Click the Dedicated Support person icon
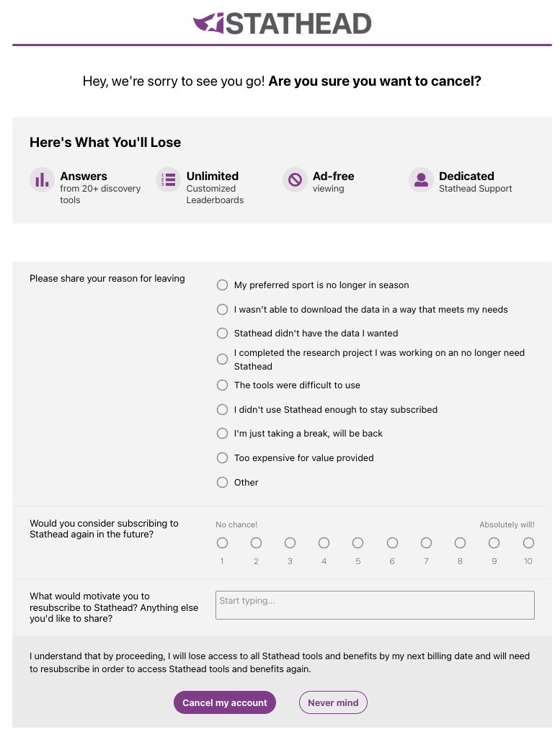The height and width of the screenshot is (737, 560). 421,180
